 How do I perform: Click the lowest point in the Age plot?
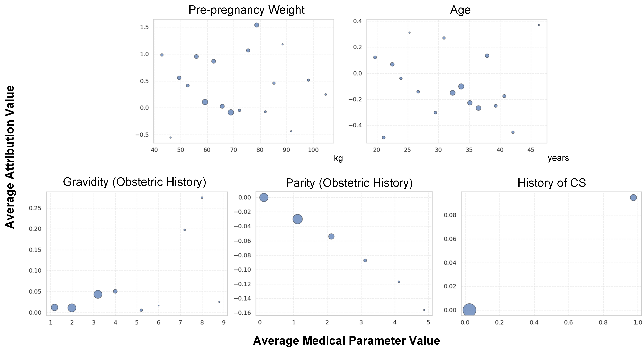click(x=383, y=137)
